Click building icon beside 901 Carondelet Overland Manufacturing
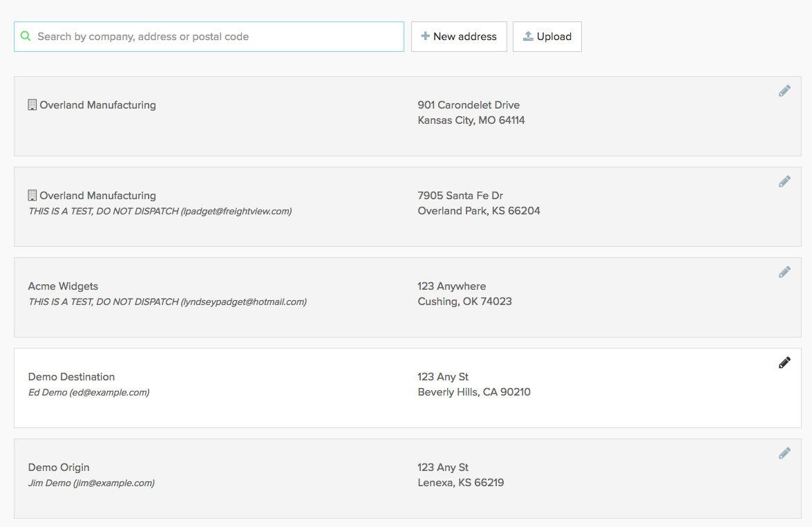812x527 pixels. click(32, 104)
